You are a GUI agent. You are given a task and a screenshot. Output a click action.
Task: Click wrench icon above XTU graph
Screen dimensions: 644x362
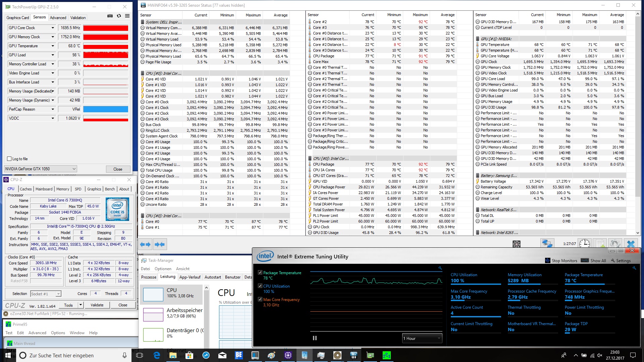click(x=440, y=268)
